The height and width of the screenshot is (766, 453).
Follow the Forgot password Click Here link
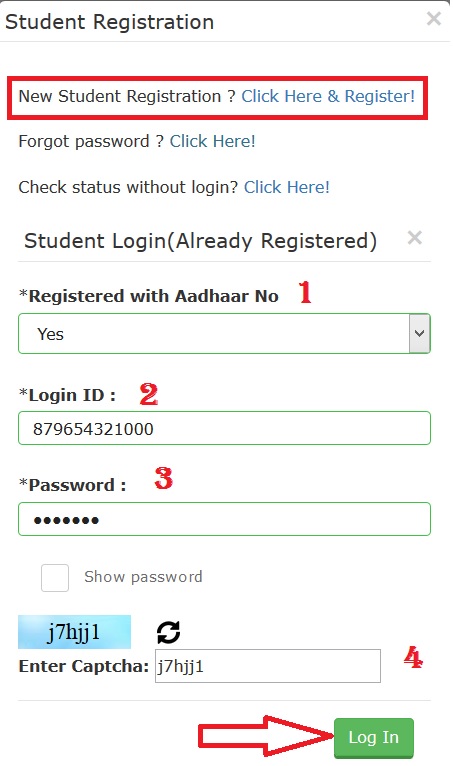tap(212, 142)
